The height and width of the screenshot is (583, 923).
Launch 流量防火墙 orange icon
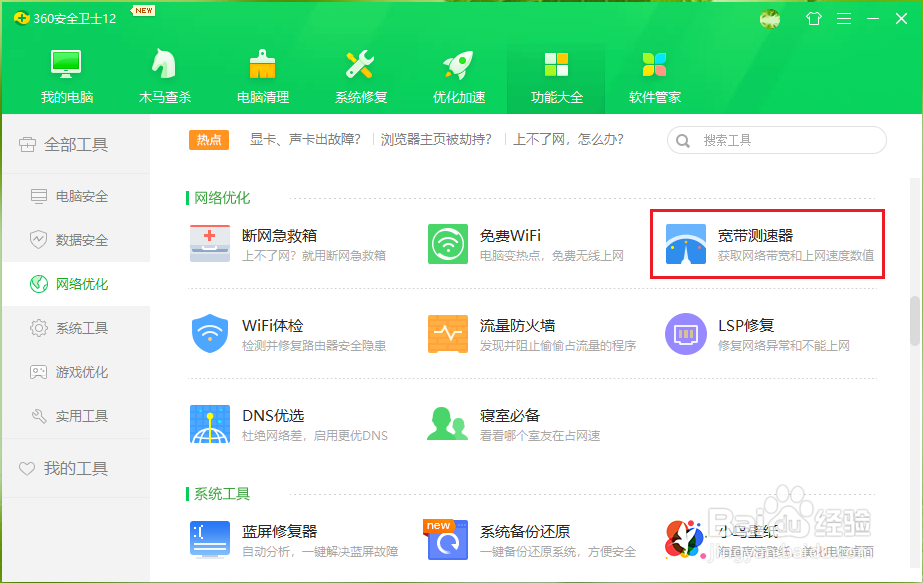point(448,333)
